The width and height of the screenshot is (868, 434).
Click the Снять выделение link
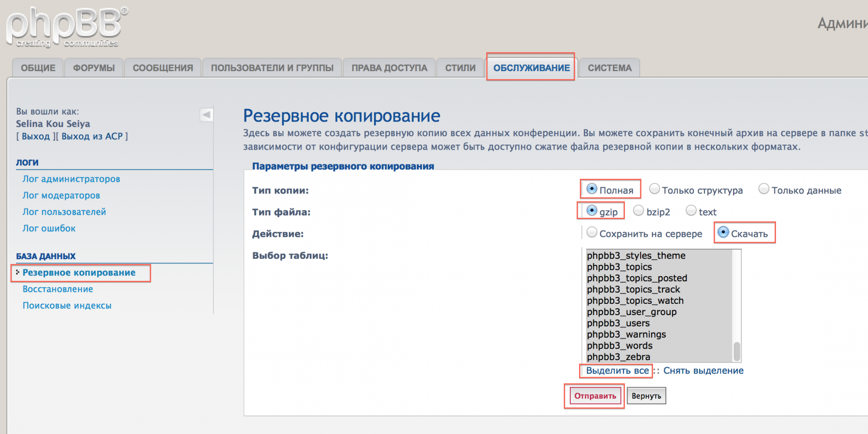tap(703, 371)
